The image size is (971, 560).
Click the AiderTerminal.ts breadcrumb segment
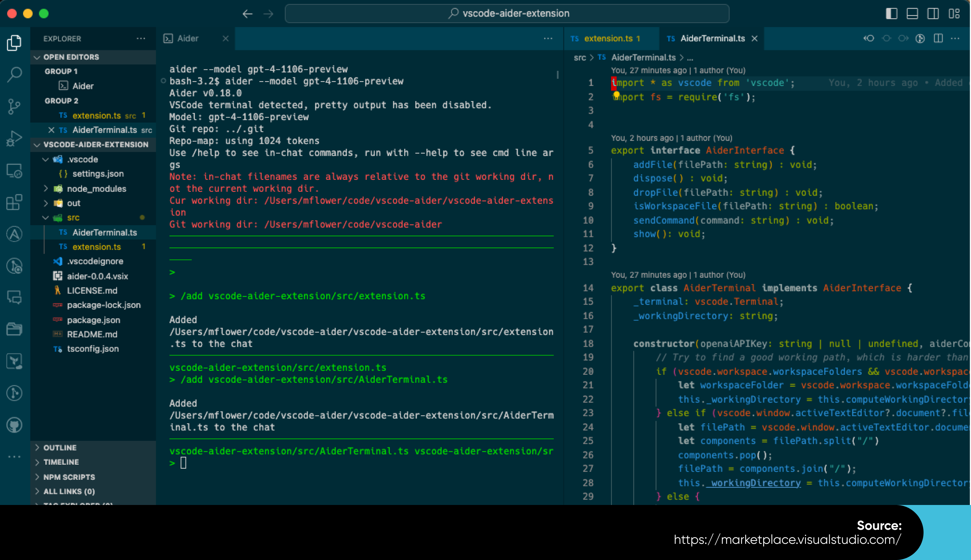(643, 58)
